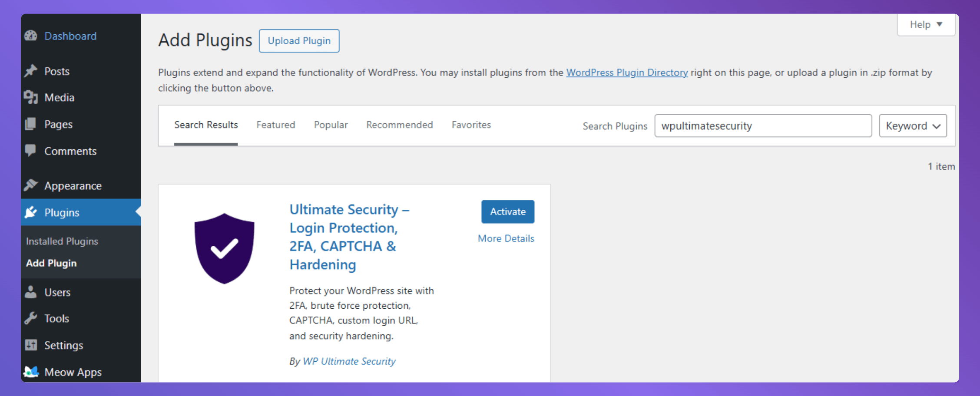Open Meow Apps with the cat icon

click(x=30, y=372)
